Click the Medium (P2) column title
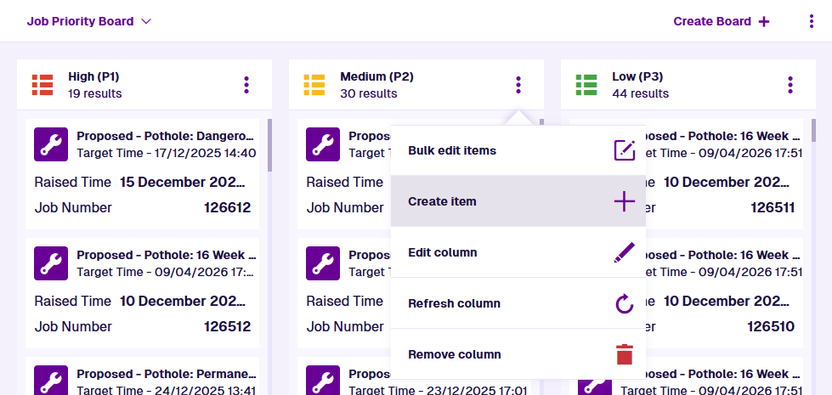832x395 pixels. 377,76
